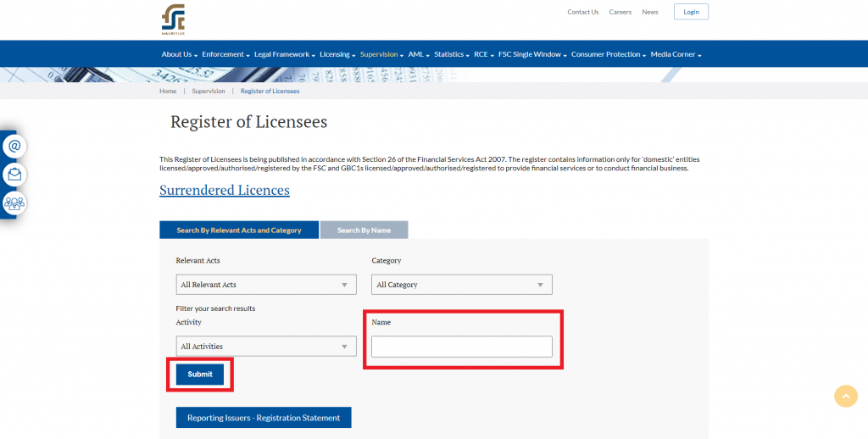Viewport: 868px width, 439px height.
Task: Expand the All Activities dropdown
Action: pyautogui.click(x=266, y=347)
